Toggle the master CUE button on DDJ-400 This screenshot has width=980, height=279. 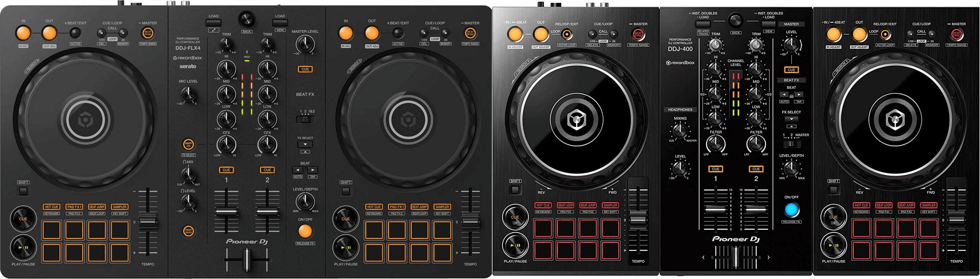(x=791, y=70)
